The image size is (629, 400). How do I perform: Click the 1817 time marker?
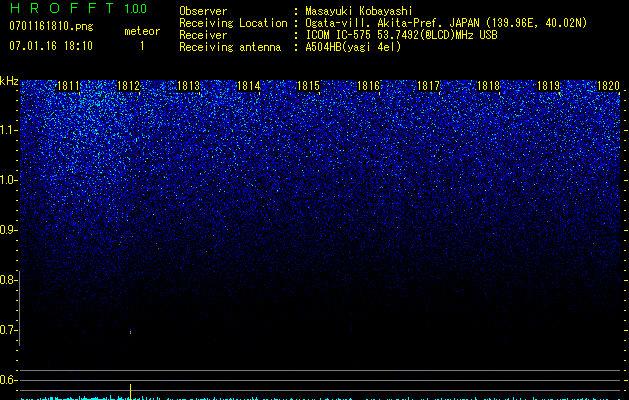(x=428, y=86)
